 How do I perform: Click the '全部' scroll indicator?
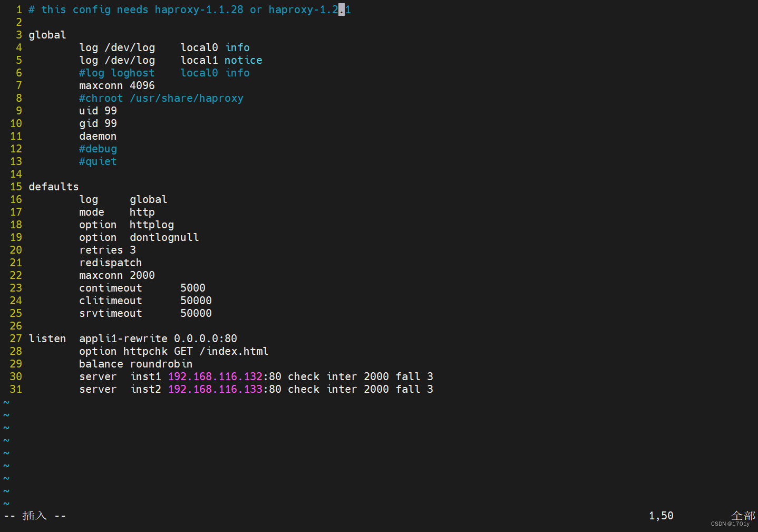tap(743, 516)
